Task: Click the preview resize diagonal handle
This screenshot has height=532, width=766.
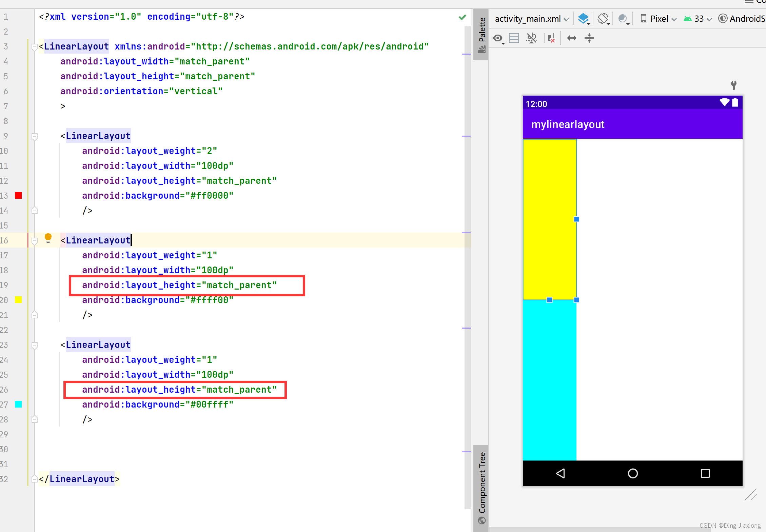Action: [x=751, y=494]
